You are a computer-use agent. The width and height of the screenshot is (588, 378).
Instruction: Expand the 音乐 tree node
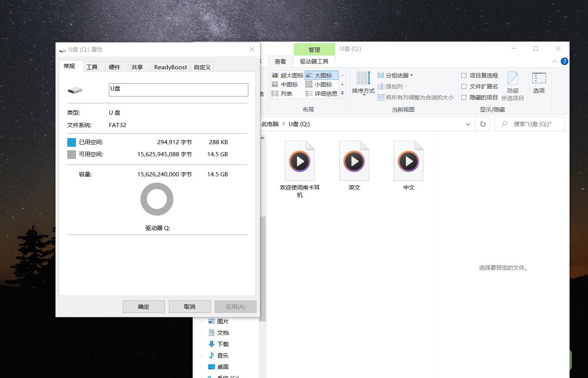click(202, 356)
